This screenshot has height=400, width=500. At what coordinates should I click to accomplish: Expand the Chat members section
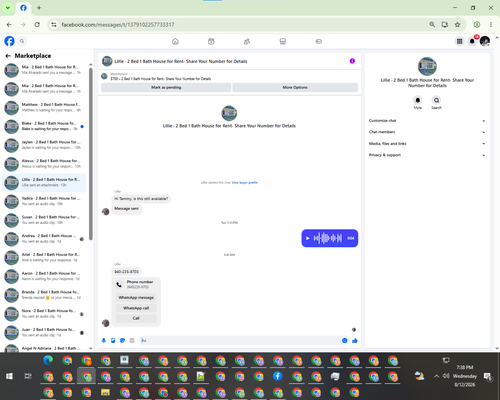[427, 132]
